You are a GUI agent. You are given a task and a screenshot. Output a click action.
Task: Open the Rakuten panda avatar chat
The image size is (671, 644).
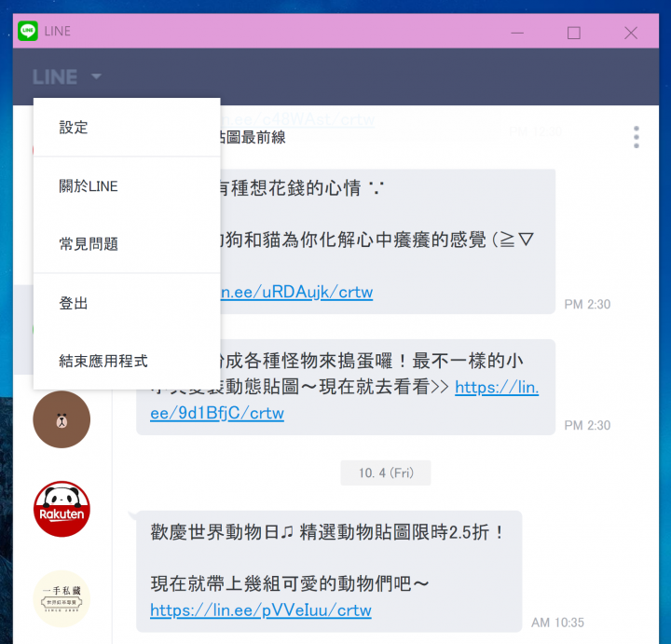pos(62,509)
